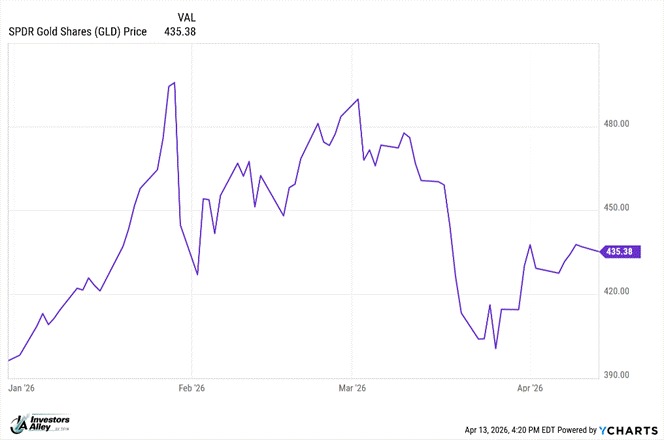This screenshot has height=440, width=664.
Task: Click the chart line's late-January peak
Action: click(x=174, y=83)
